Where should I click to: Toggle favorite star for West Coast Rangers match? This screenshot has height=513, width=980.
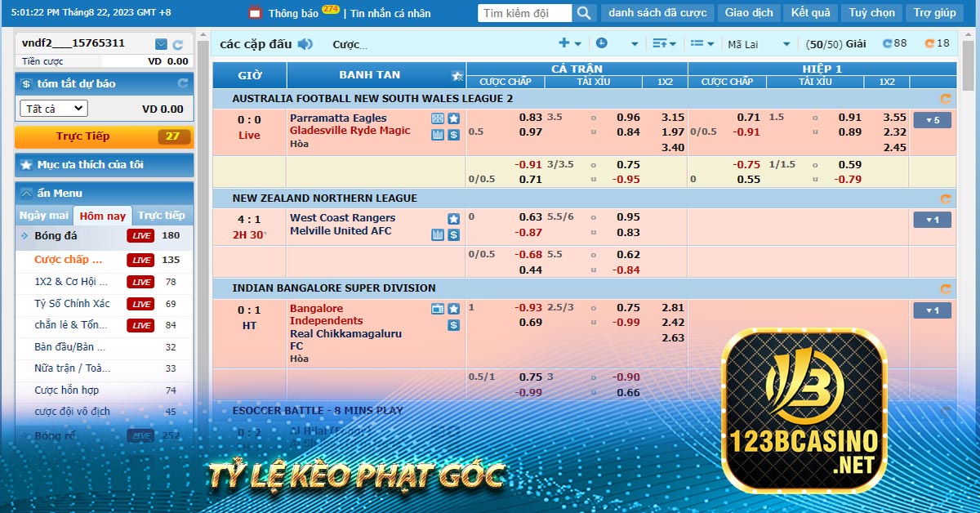click(453, 219)
